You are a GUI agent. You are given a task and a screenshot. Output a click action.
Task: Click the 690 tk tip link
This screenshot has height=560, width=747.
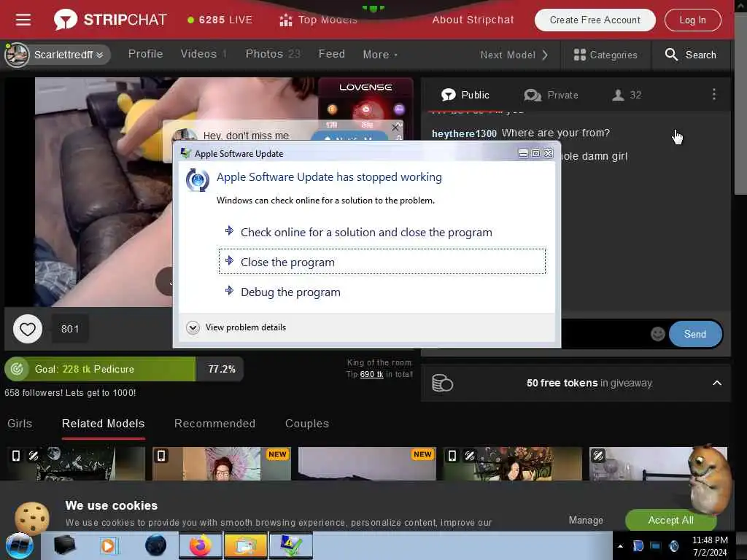coord(371,374)
